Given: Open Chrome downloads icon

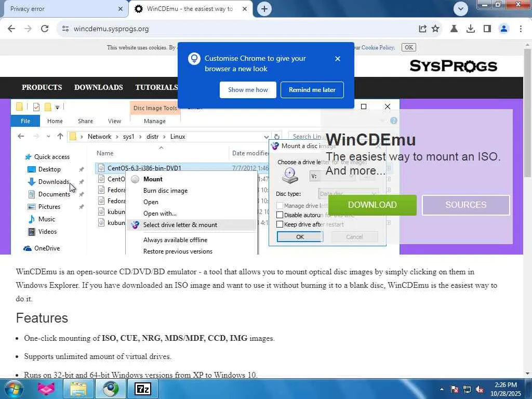Looking at the screenshot, I should pos(471,29).
